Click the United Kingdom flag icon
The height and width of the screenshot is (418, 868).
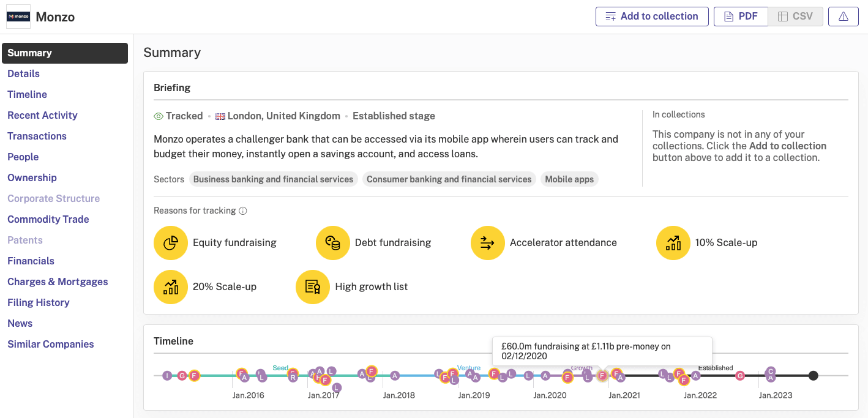pyautogui.click(x=220, y=116)
